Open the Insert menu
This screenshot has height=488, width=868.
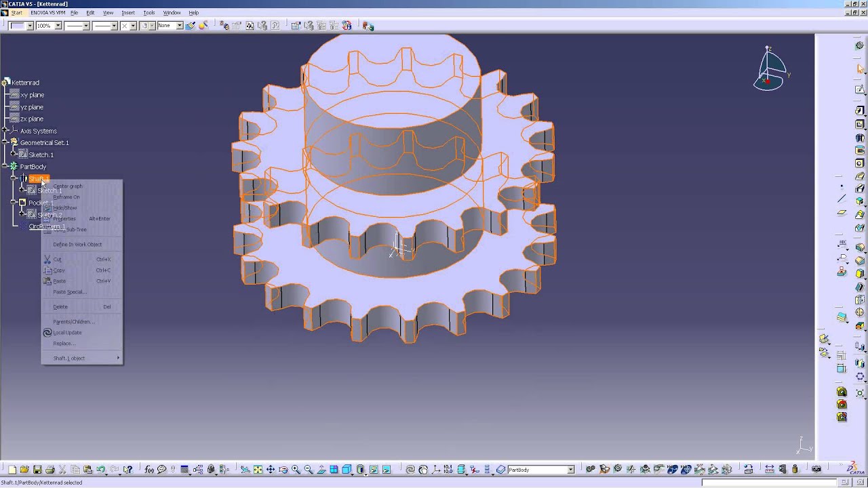127,13
